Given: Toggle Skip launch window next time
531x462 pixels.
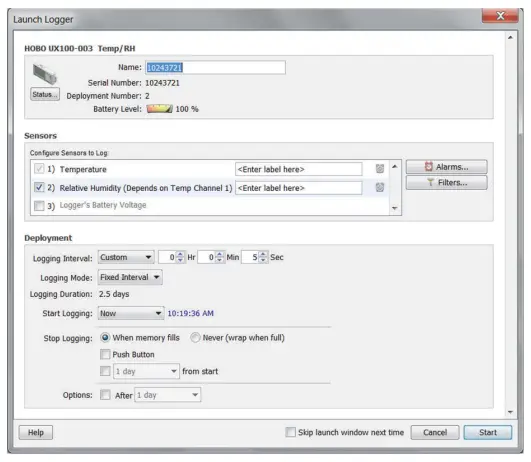Looking at the screenshot, I should pyautogui.click(x=290, y=432).
